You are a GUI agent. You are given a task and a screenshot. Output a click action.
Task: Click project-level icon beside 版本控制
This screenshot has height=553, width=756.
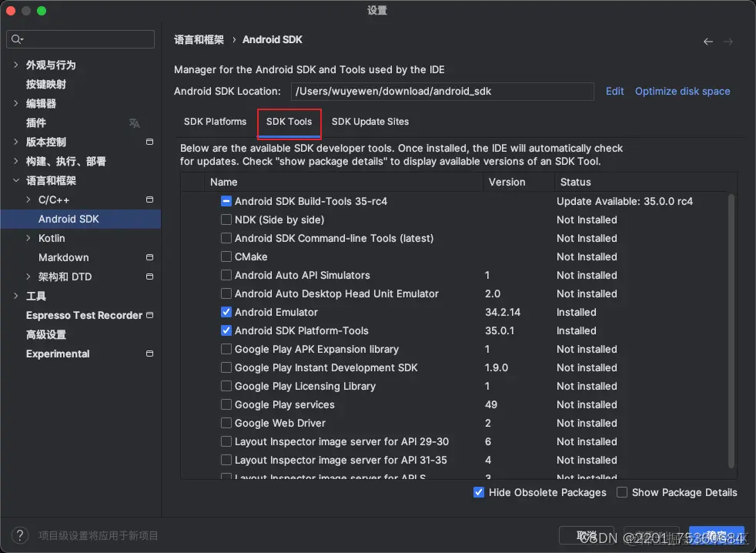[x=149, y=142]
